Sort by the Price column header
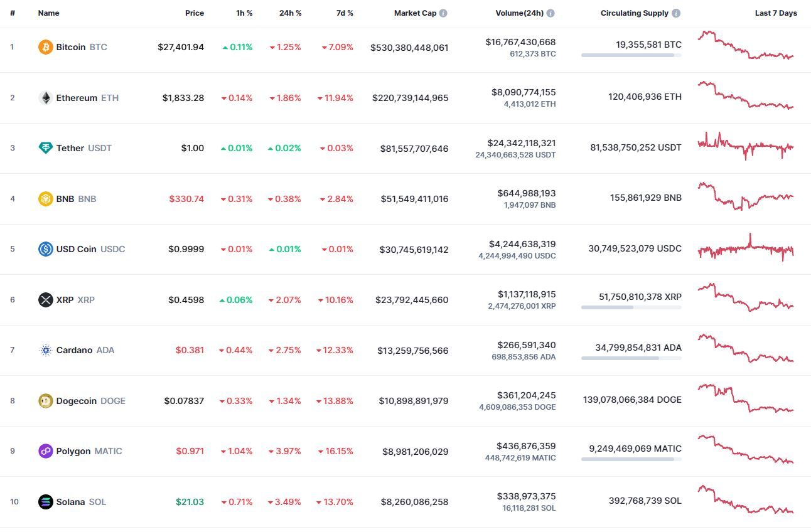The image size is (811, 532). point(195,13)
